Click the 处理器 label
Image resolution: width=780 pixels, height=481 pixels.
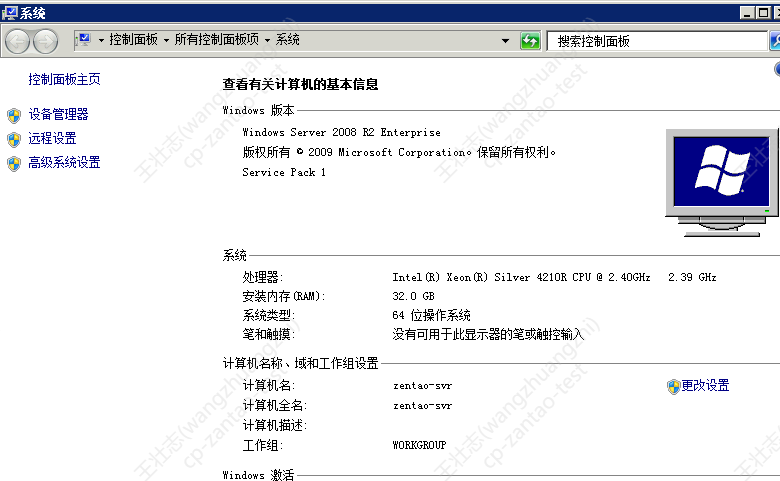[x=263, y=277]
